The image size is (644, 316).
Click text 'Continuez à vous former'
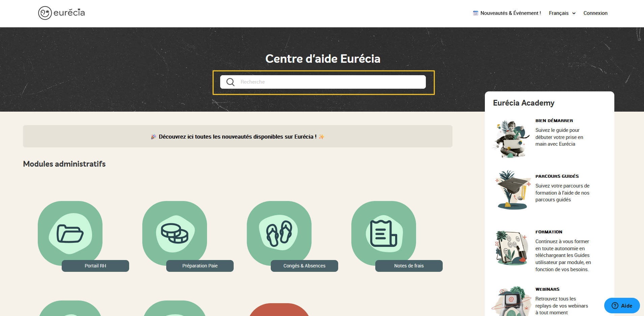(x=563, y=255)
